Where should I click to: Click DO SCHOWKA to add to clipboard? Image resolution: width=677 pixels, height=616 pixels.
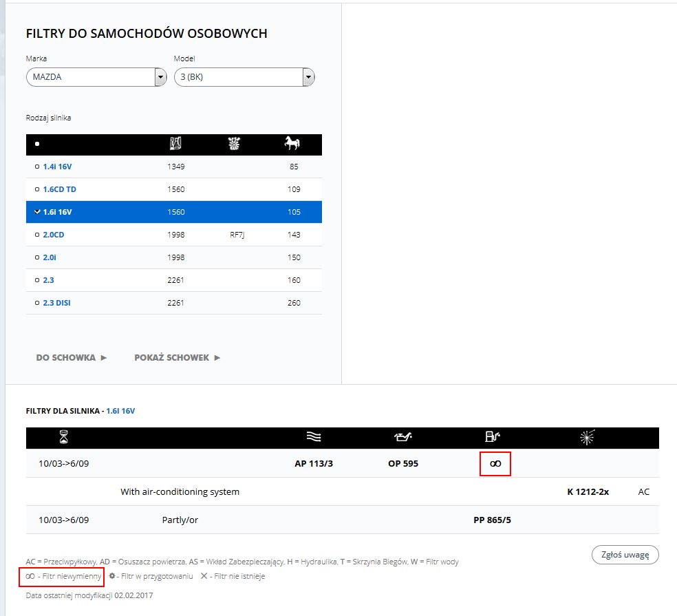pyautogui.click(x=72, y=358)
